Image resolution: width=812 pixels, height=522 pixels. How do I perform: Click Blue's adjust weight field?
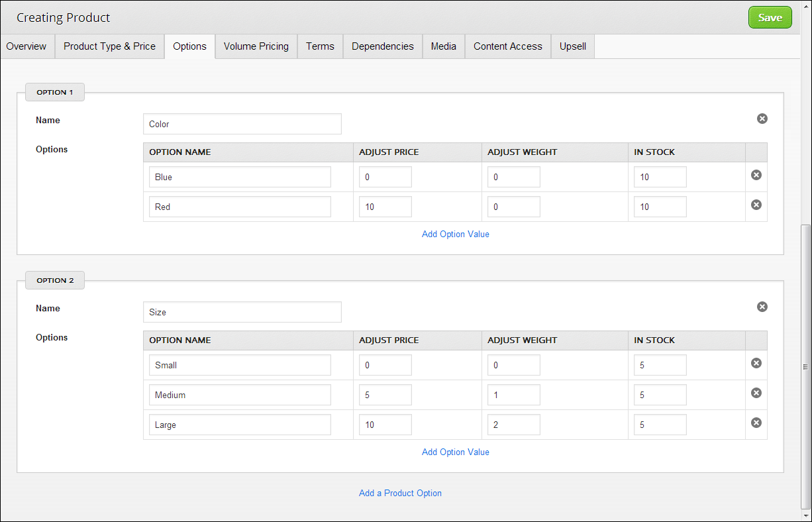(514, 177)
